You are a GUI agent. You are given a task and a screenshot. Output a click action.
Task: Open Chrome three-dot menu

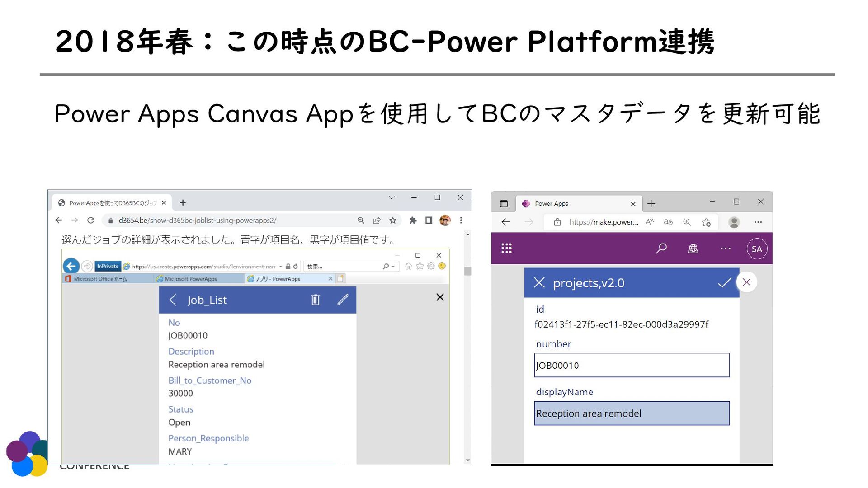(461, 221)
